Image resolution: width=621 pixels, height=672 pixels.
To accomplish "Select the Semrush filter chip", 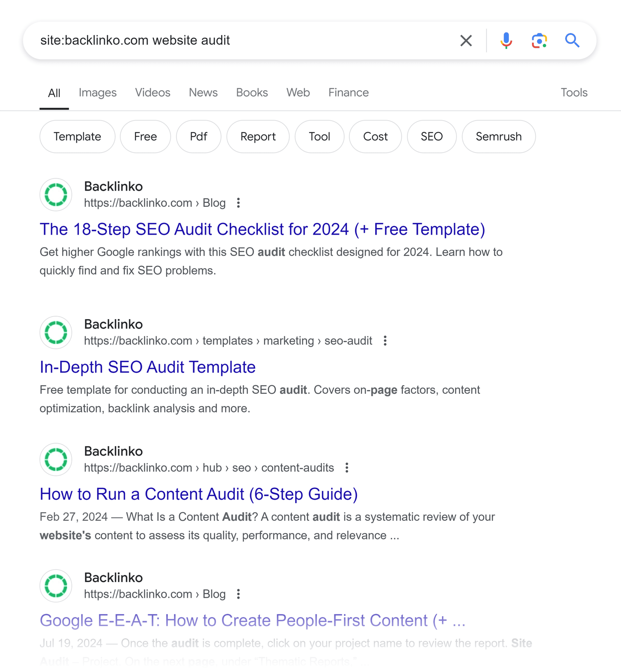I will pyautogui.click(x=498, y=136).
